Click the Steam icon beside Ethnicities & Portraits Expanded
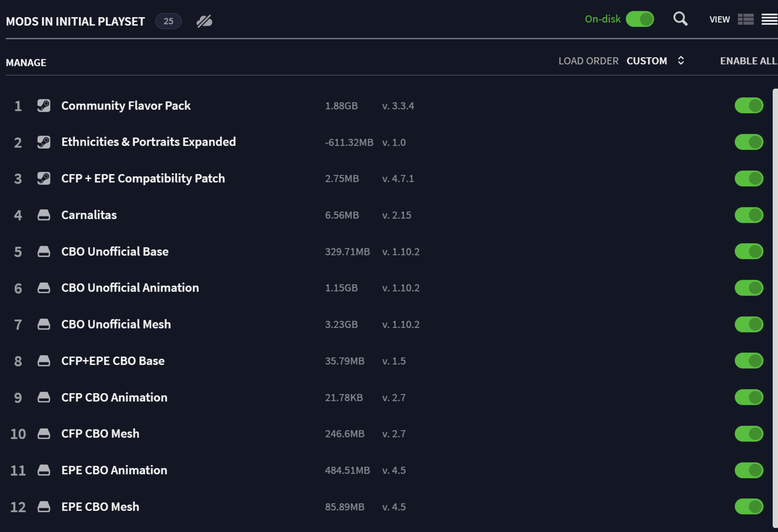The height and width of the screenshot is (532, 778). pos(43,142)
